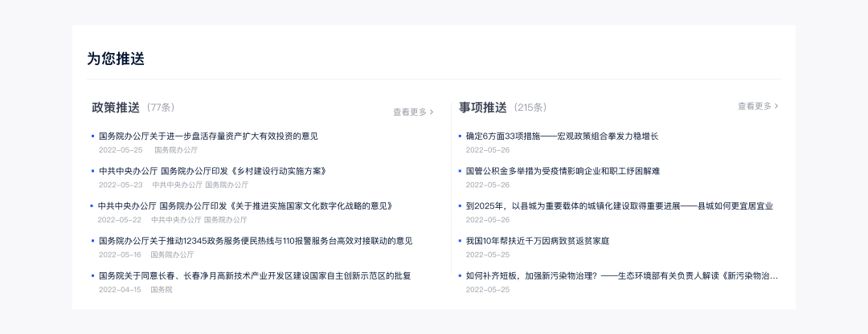The image size is (868, 334).
Task: Click the (215条) item count label
Action: pyautogui.click(x=530, y=108)
